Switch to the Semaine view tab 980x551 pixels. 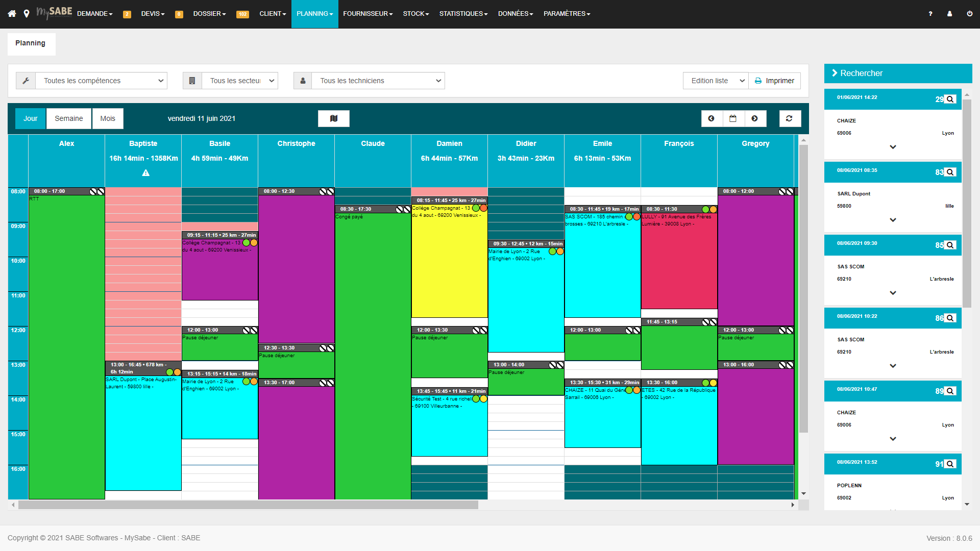(x=68, y=118)
